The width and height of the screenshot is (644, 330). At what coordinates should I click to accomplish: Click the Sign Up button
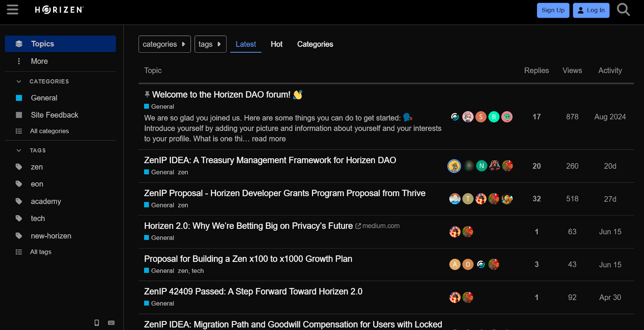(x=553, y=10)
